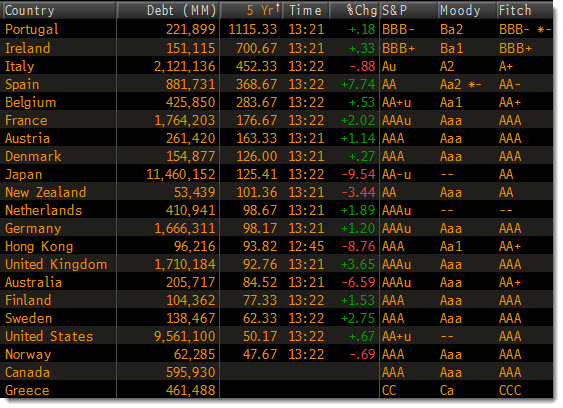Click Sweden's 5 Yr value 62.33

coord(260,318)
